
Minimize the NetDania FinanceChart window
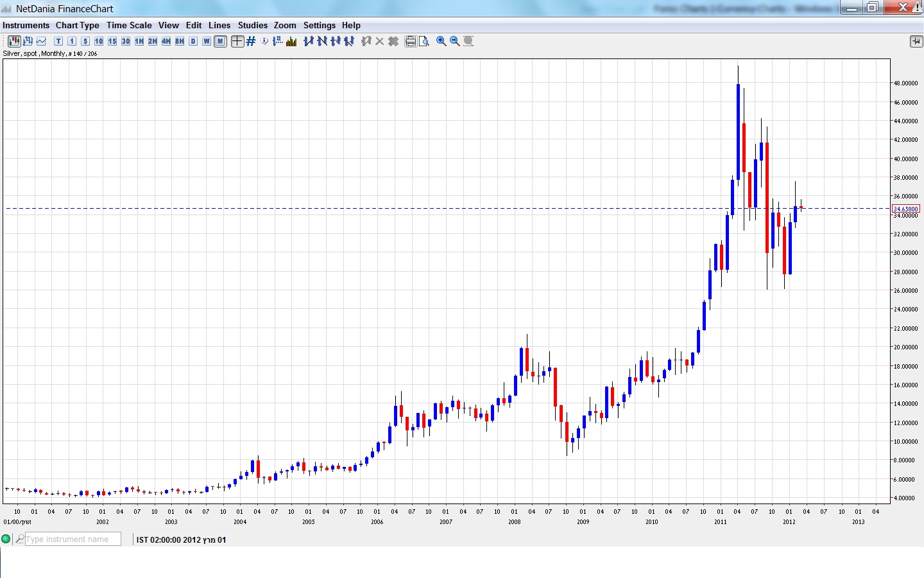(x=851, y=8)
